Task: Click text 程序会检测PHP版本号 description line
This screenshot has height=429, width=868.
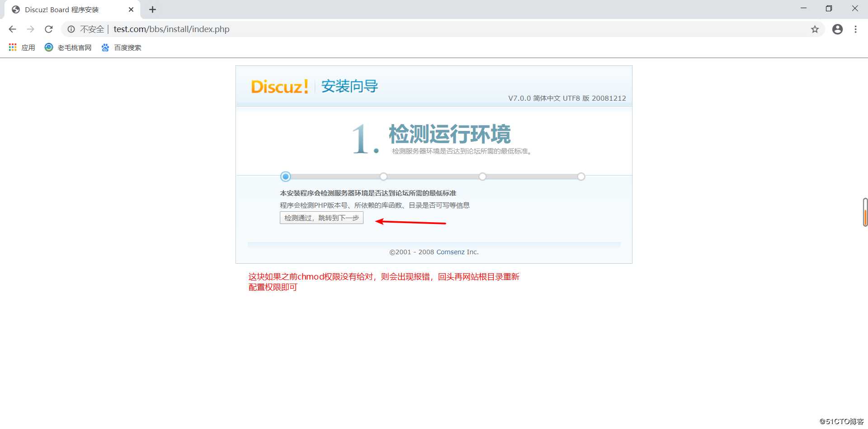Action: coord(374,205)
